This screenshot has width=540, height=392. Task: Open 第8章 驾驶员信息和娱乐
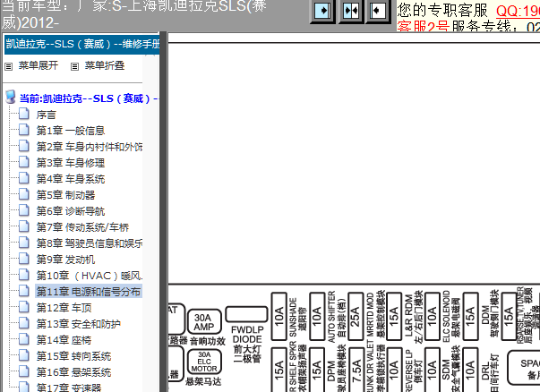(90, 243)
